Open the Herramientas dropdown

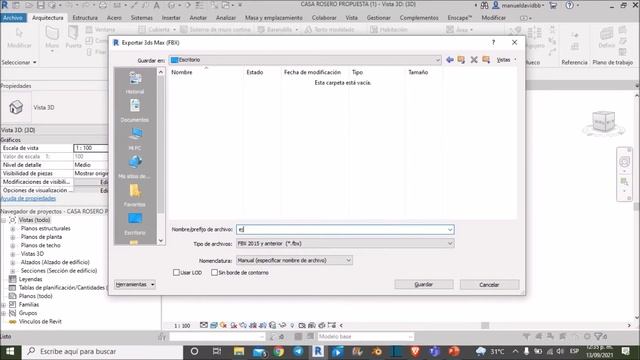(135, 284)
